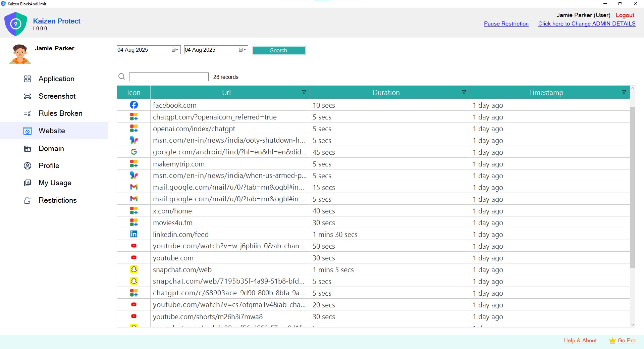Click the magnifier search icon above table

pos(121,77)
